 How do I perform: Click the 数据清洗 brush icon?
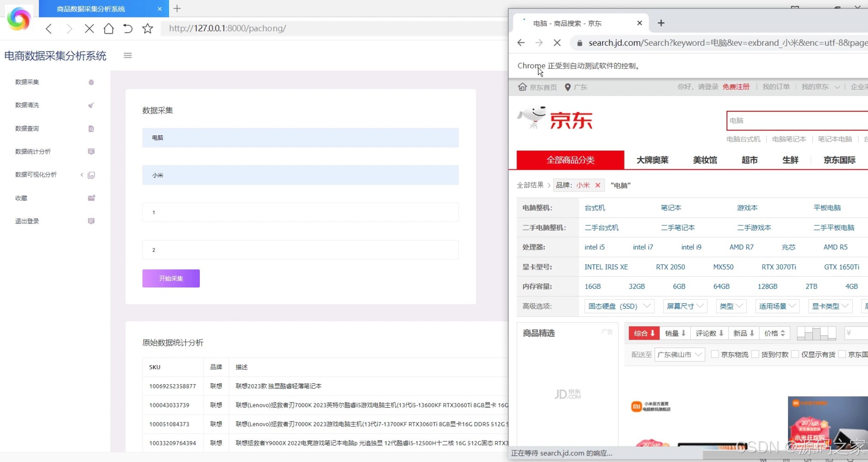[x=91, y=105]
